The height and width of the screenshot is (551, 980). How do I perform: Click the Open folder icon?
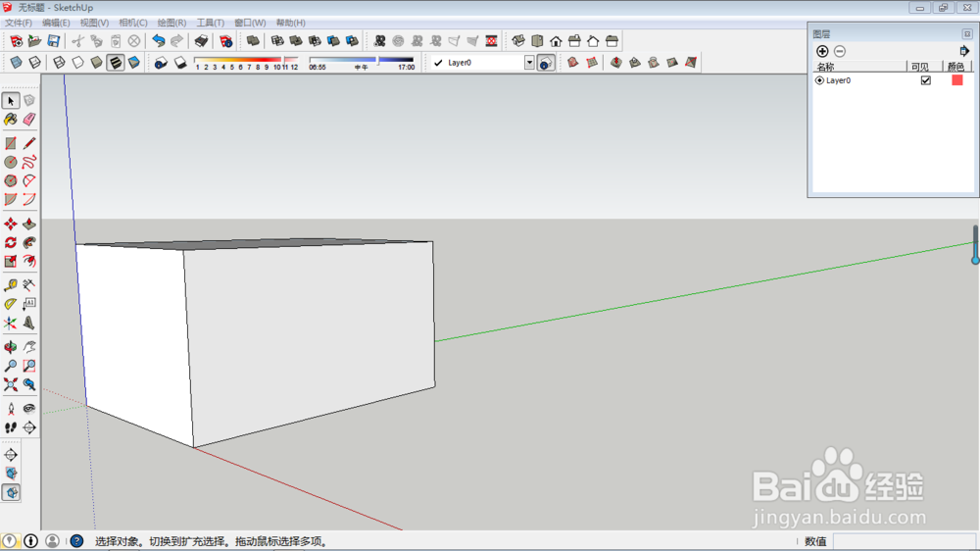click(35, 41)
